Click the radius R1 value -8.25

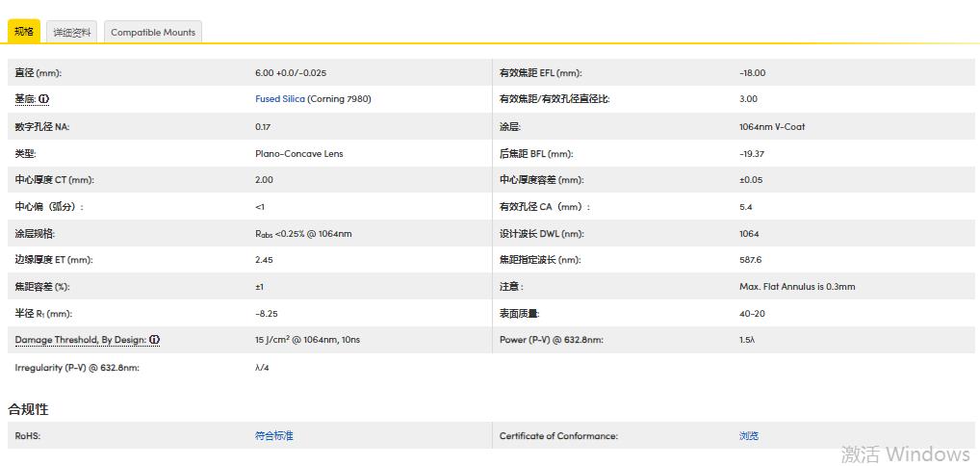265,313
